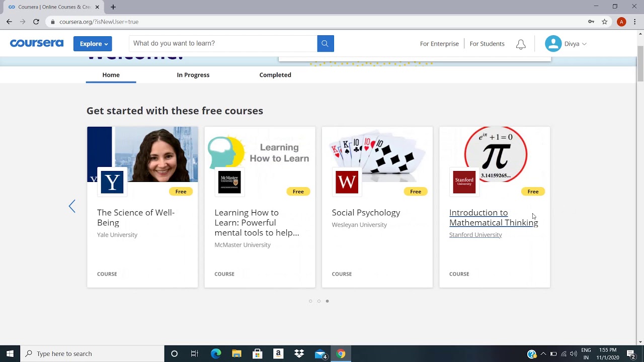Screen dimensions: 644x362
Task: Open Task View on taskbar
Action: (195, 353)
